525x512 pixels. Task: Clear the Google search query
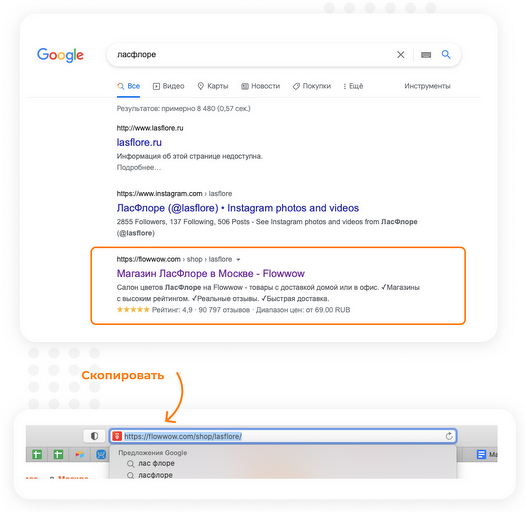point(400,55)
